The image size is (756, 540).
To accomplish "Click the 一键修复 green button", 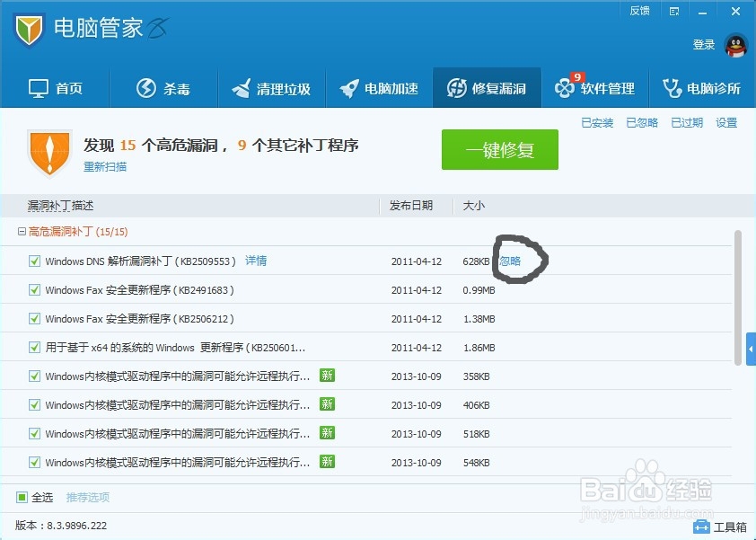I will pos(500,149).
